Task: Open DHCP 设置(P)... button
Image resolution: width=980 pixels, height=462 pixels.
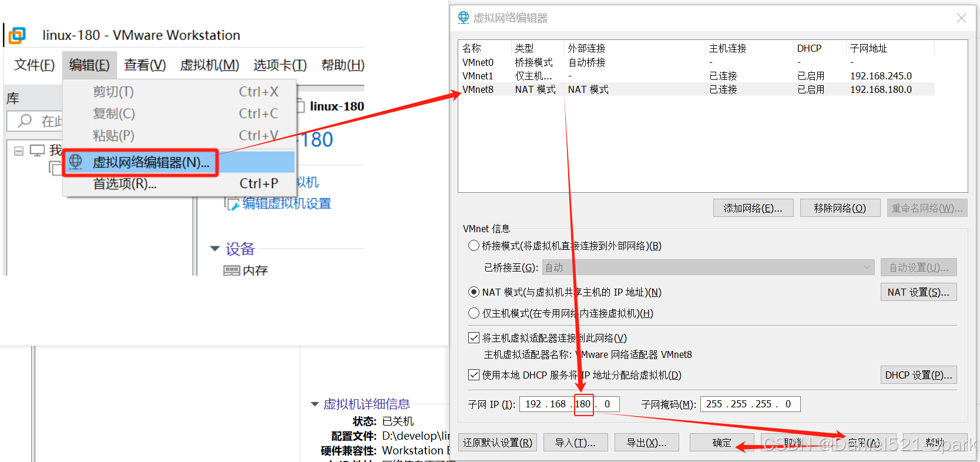Action: coord(919,375)
